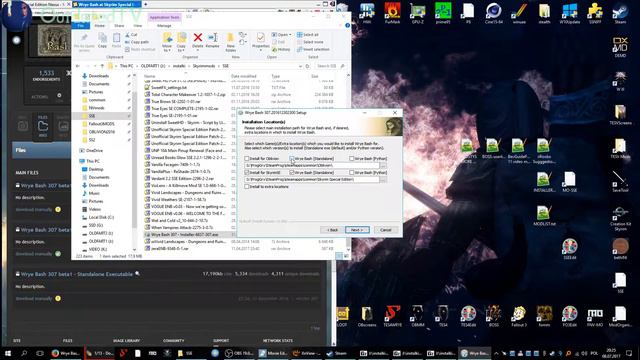Viewport: 640px width, 360px height.
Task: Open the LOOT desktop shortcut
Action: 342,316
